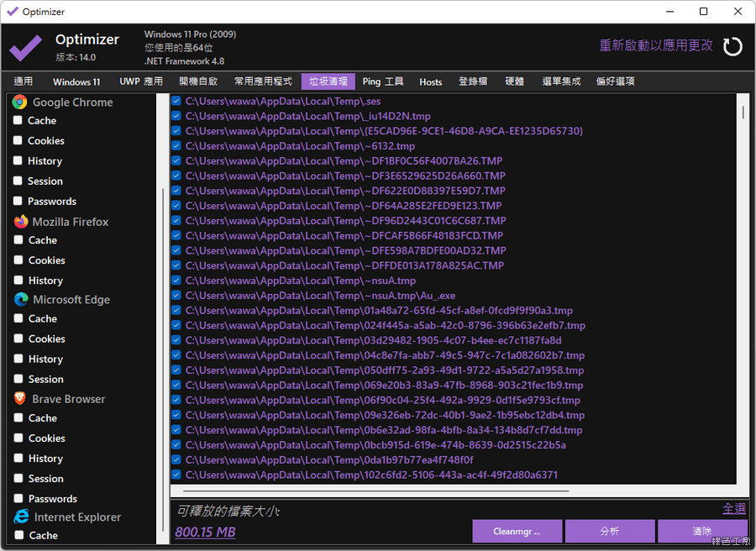Uncheck the ~nsuA.tmp\Au_.exe file checkbox
This screenshot has height=551, width=756.
coord(176,295)
